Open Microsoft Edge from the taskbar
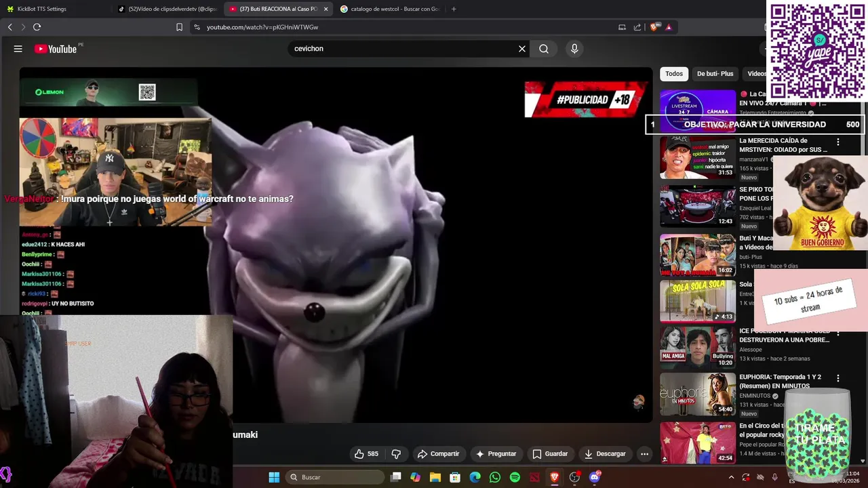 (475, 477)
